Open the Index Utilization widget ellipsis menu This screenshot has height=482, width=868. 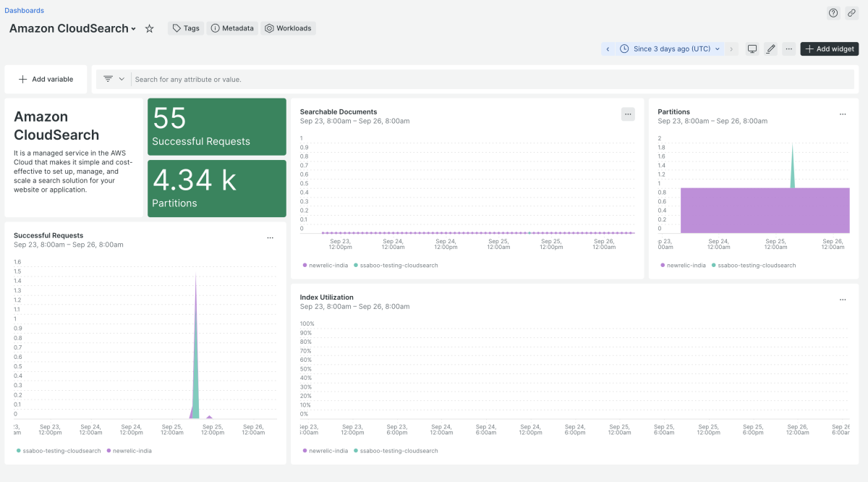[x=843, y=299]
